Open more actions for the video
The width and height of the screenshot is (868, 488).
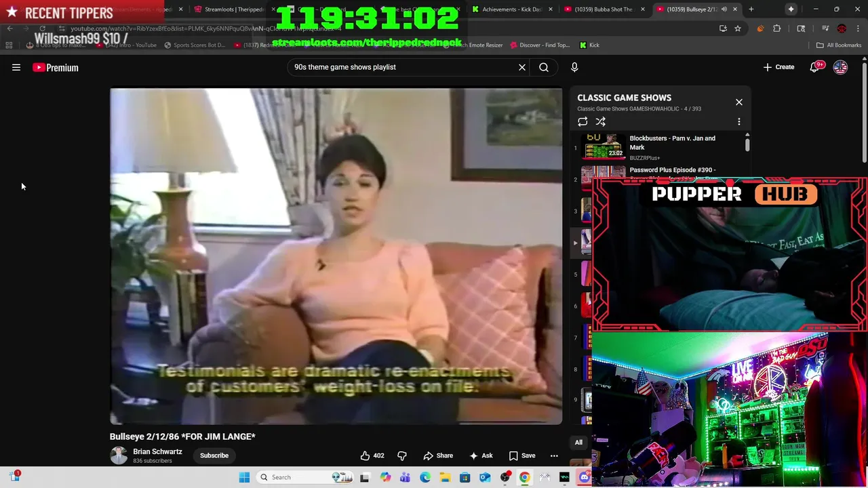(x=554, y=455)
